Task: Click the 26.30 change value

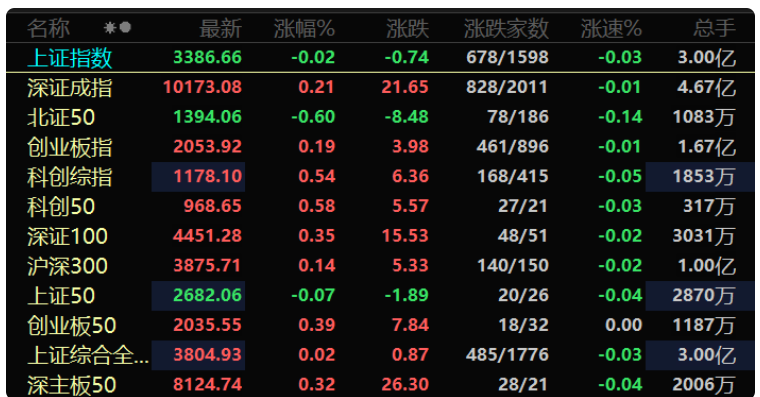Action: (405, 384)
